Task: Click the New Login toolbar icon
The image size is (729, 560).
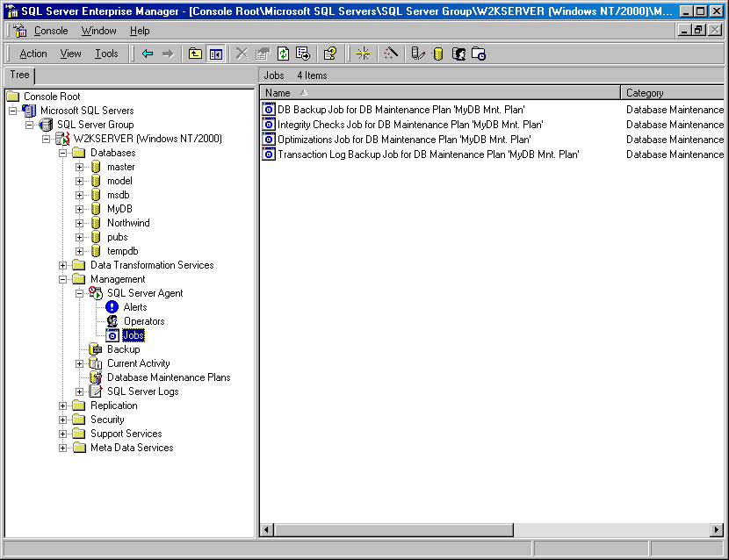Action: [x=458, y=54]
